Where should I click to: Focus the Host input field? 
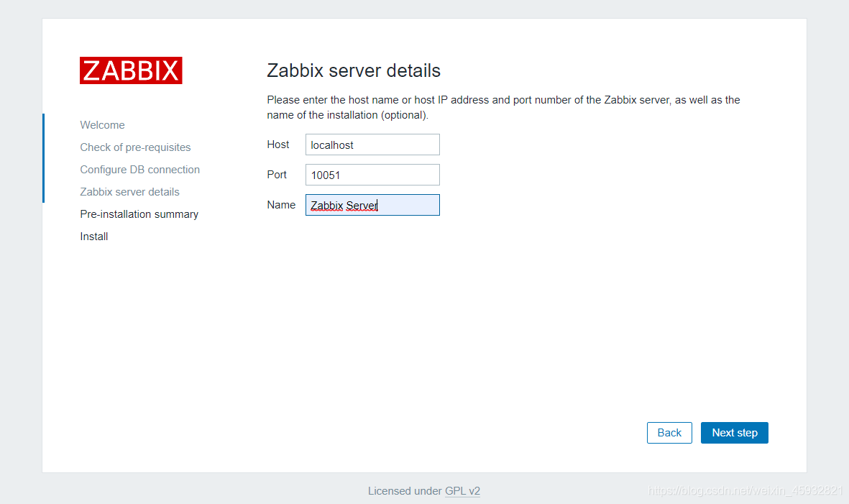(372, 145)
